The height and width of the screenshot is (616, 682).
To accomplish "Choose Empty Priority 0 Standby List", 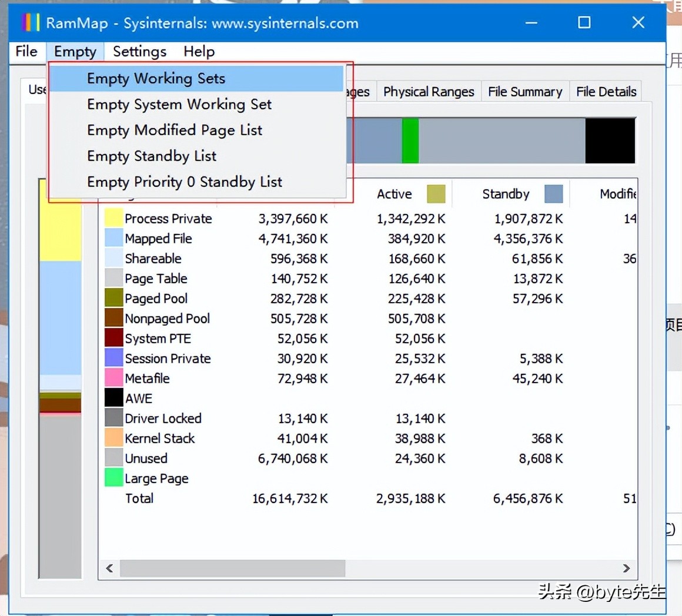I will 196,182.
